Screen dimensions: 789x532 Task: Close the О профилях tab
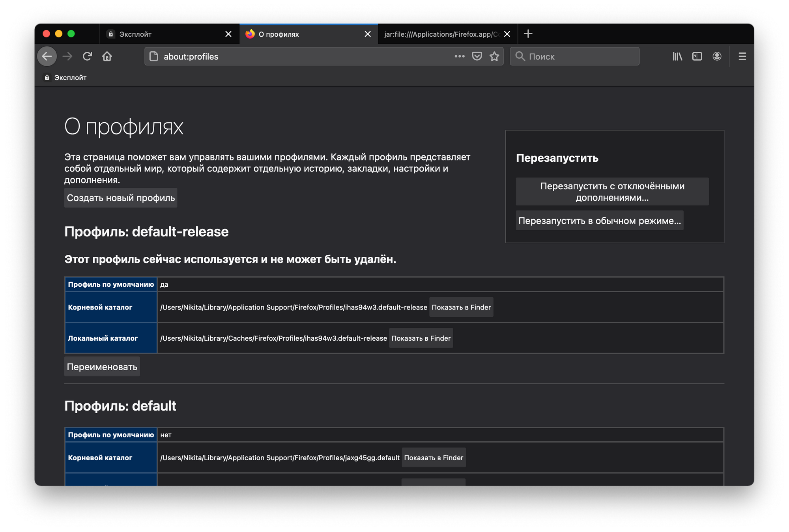[368, 34]
